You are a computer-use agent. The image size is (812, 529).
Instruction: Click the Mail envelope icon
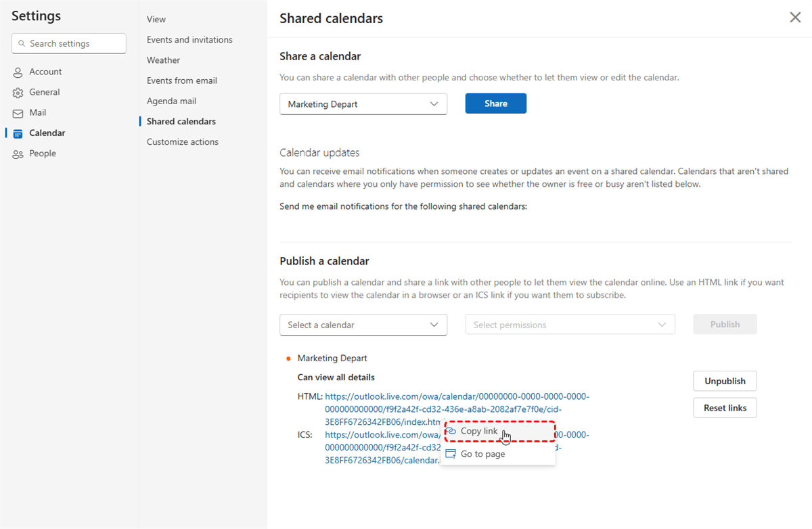18,113
